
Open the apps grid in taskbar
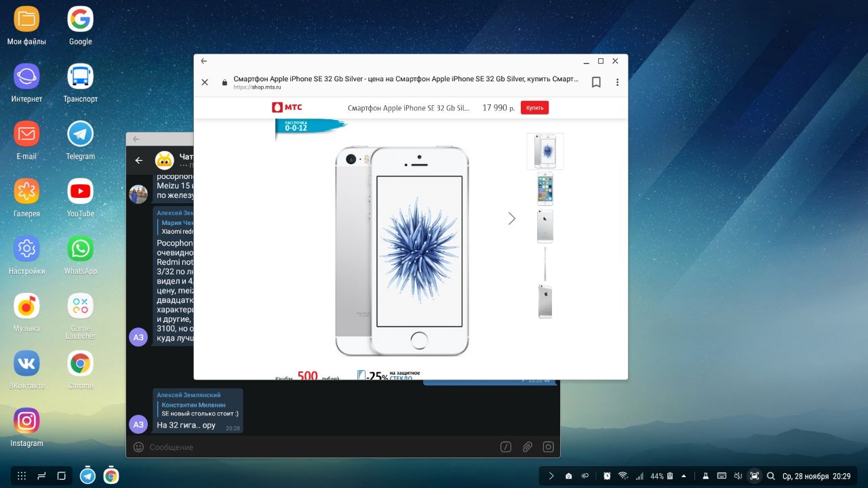click(22, 476)
